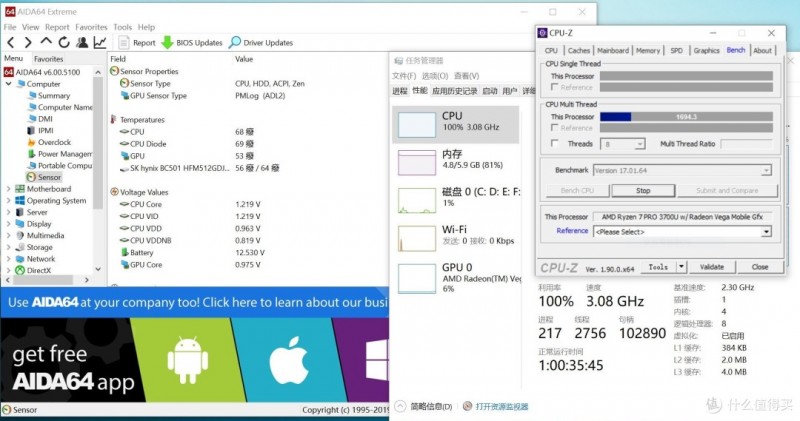Click the Android icon in AIDA64 banner

click(188, 360)
